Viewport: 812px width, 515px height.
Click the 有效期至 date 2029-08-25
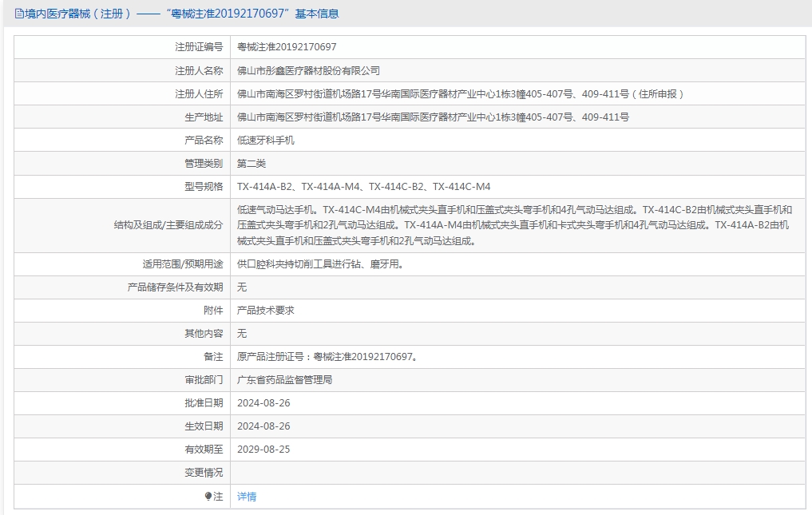coord(263,449)
